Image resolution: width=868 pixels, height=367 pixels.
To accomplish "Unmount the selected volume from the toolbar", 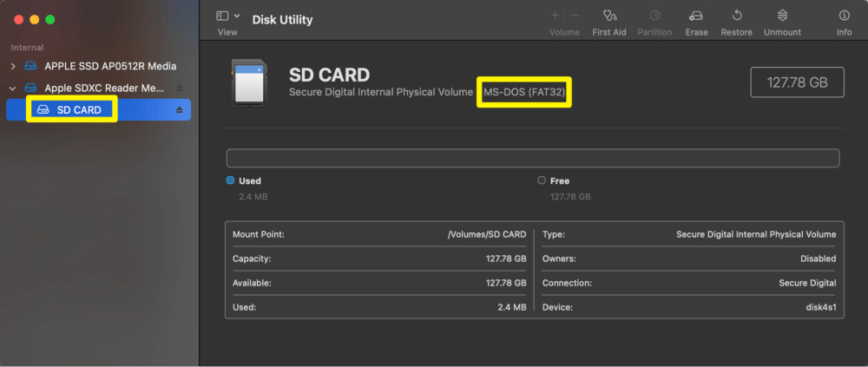I will 782,16.
